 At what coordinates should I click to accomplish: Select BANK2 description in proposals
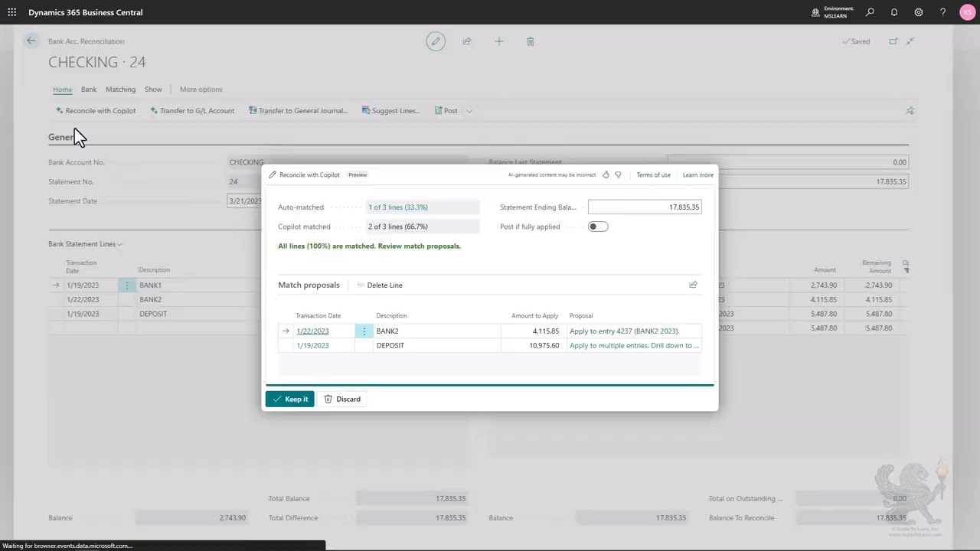click(x=387, y=331)
